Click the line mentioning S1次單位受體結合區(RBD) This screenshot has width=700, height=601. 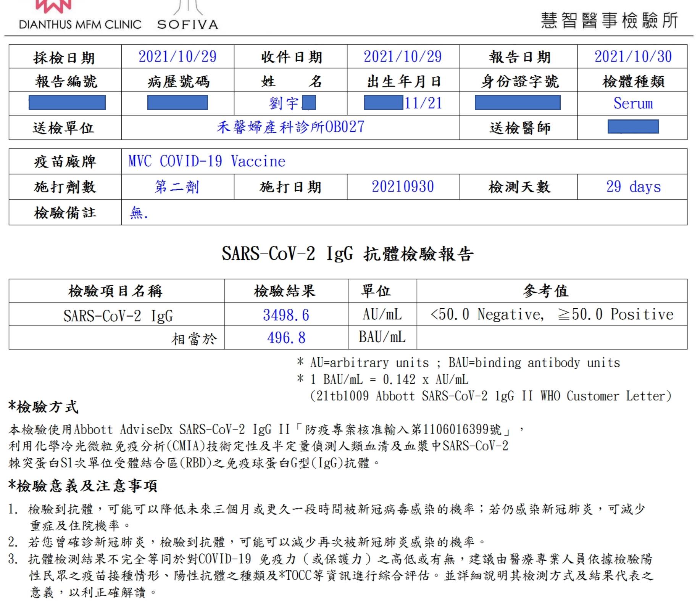coord(194,463)
